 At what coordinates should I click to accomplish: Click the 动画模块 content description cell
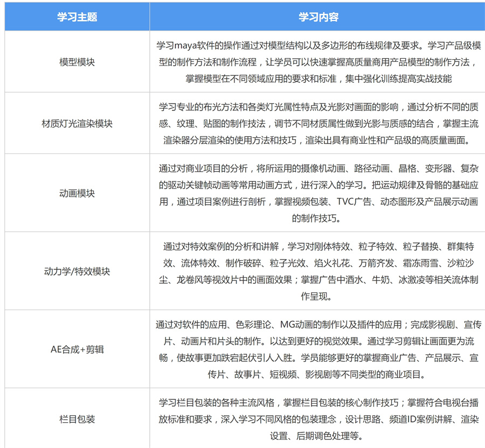pyautogui.click(x=317, y=193)
